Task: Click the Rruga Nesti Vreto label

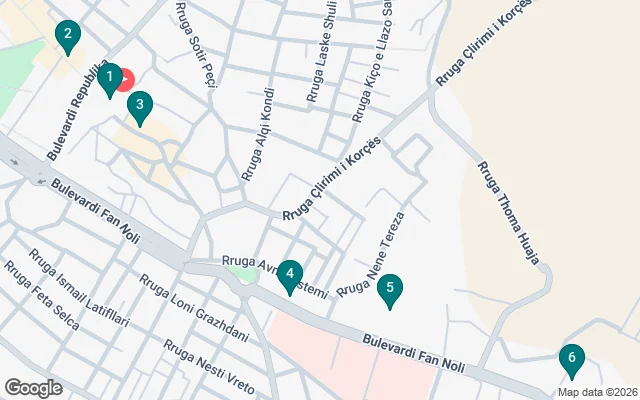Action: coord(209,366)
